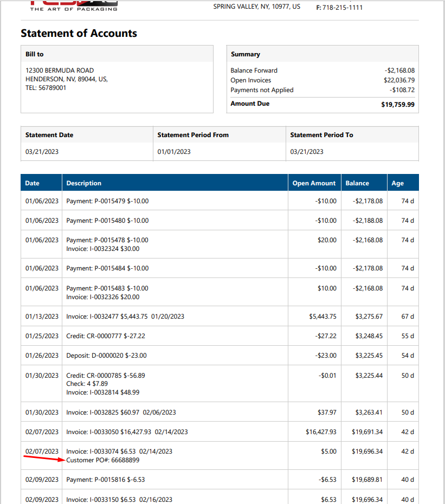Click the Customer PO# 66688899 text
The height and width of the screenshot is (504, 445).
tap(103, 460)
